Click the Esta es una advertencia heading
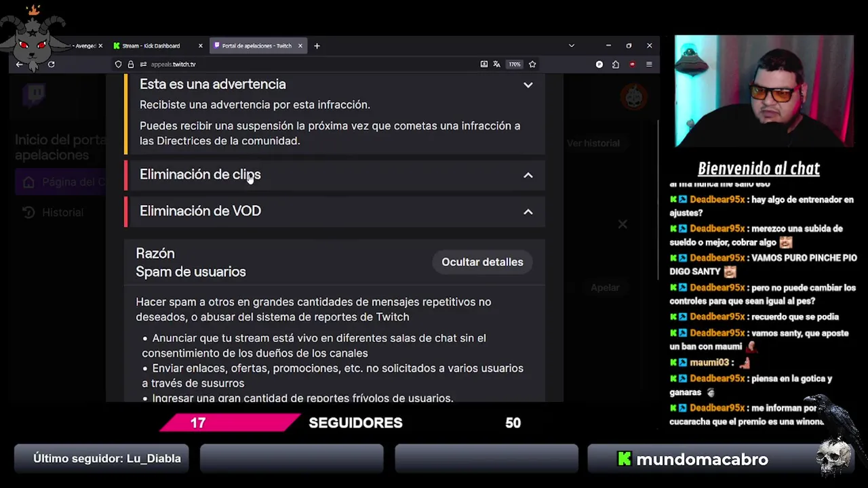 [212, 84]
